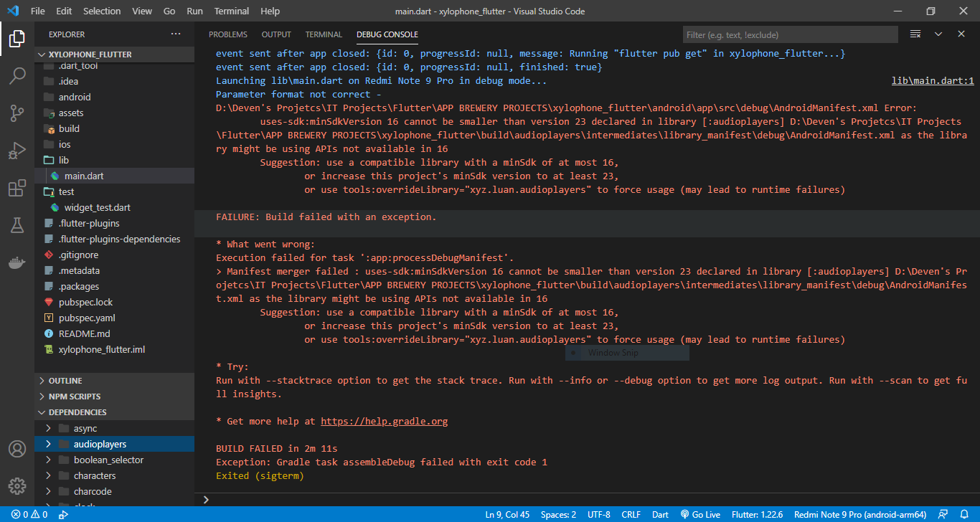The width and height of the screenshot is (980, 522).
Task: Open the help.gradle.org link
Action: pos(384,422)
